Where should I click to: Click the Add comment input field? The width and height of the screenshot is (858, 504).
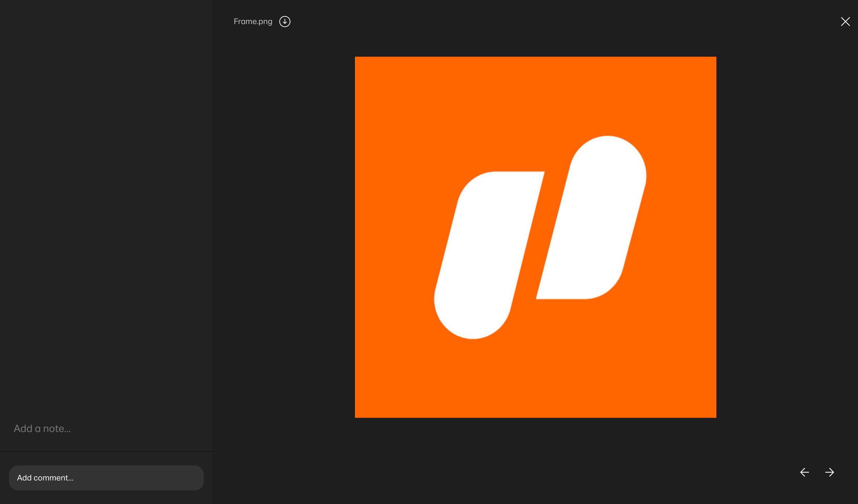coord(106,478)
